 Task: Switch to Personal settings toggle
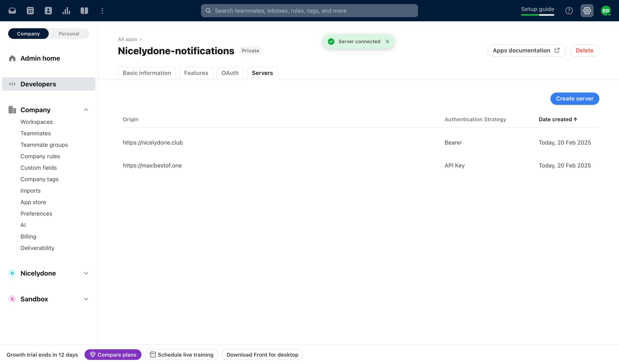[69, 34]
